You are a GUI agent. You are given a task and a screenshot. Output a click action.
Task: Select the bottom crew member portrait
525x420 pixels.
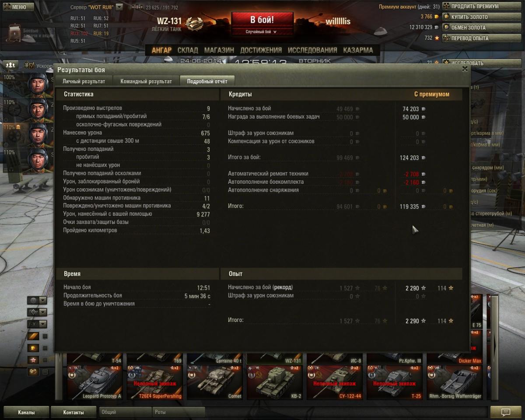click(38, 160)
